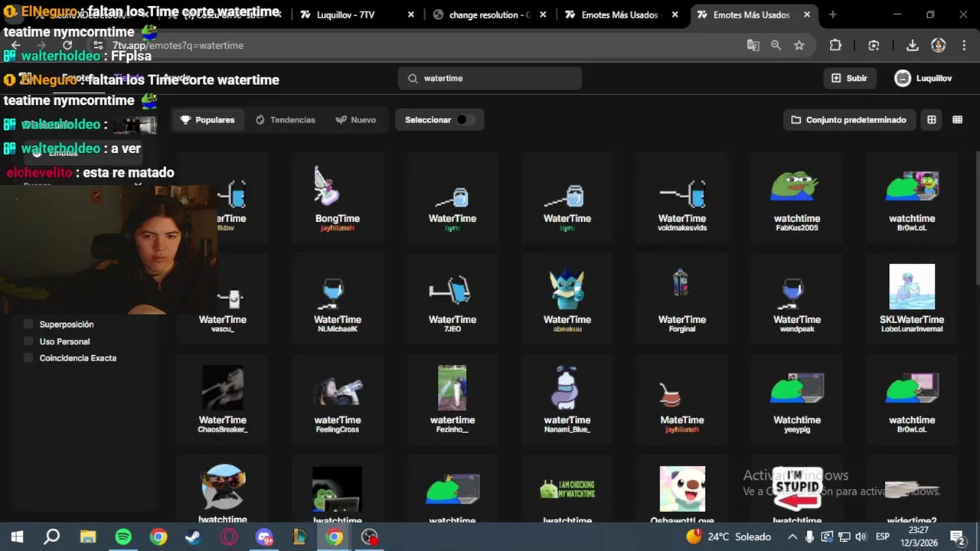This screenshot has width=980, height=551.
Task: Open the WaterTime emote by abeakuu
Action: [567, 298]
